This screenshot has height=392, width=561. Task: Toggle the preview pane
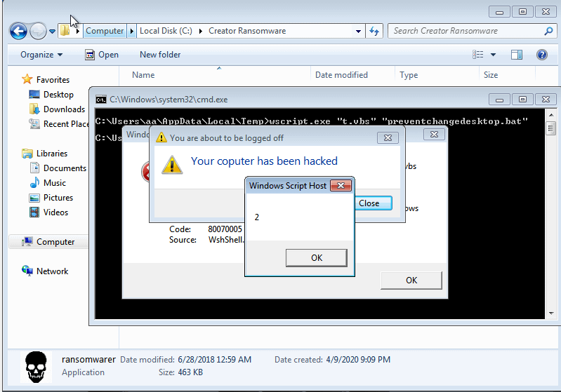point(517,55)
